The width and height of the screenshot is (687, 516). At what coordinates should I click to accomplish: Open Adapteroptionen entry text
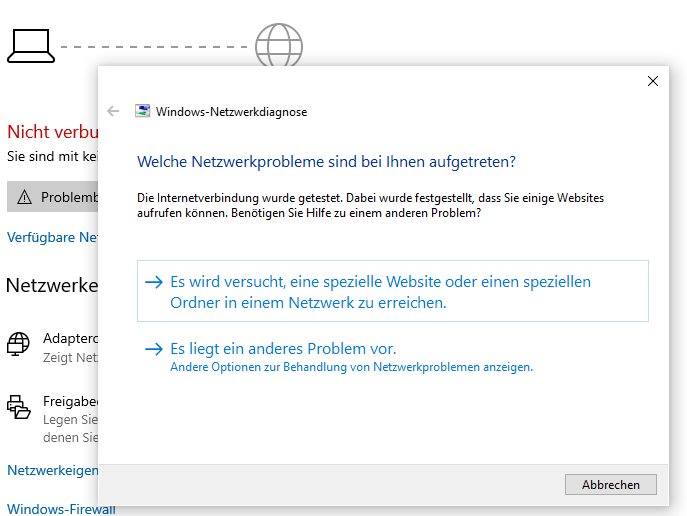pyautogui.click(x=71, y=338)
